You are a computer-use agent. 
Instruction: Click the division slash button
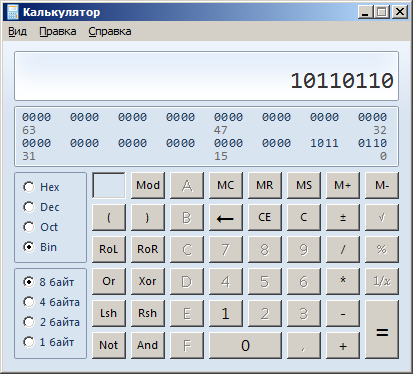pos(343,250)
